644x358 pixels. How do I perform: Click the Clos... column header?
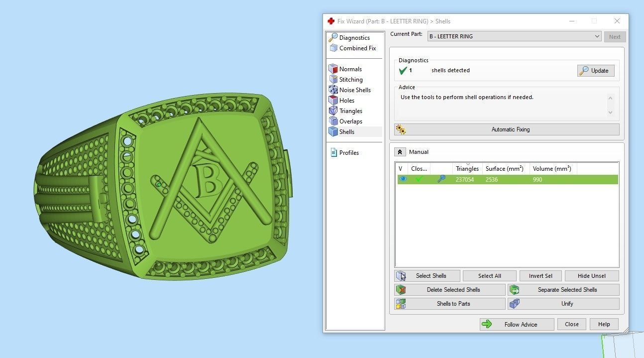point(419,169)
